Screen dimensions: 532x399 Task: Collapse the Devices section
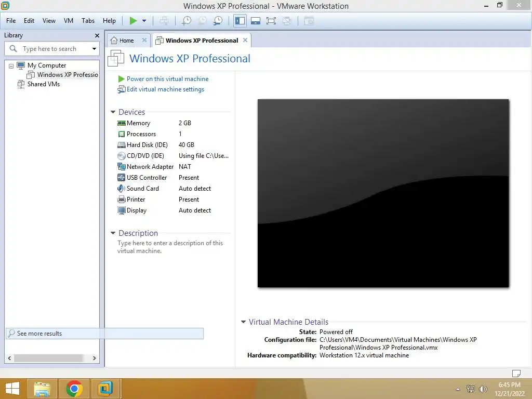[x=113, y=112]
